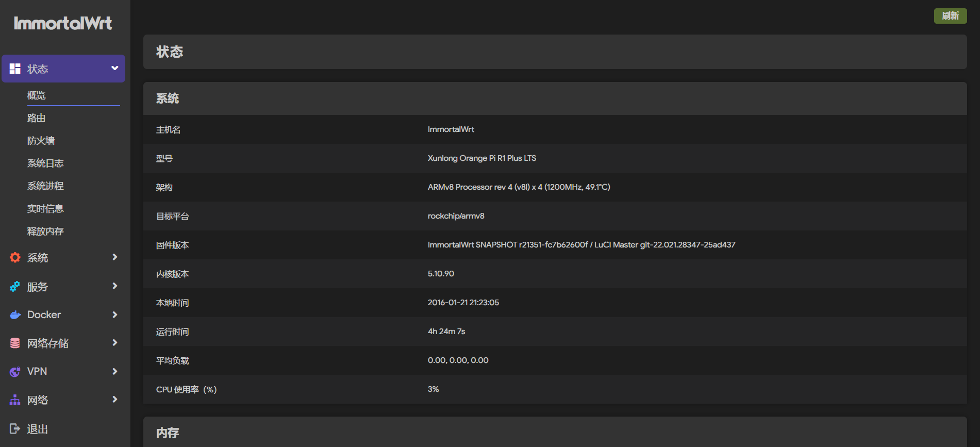The width and height of the screenshot is (980, 447).
Task: Click the hostname value ImmortalWrt
Action: click(451, 129)
